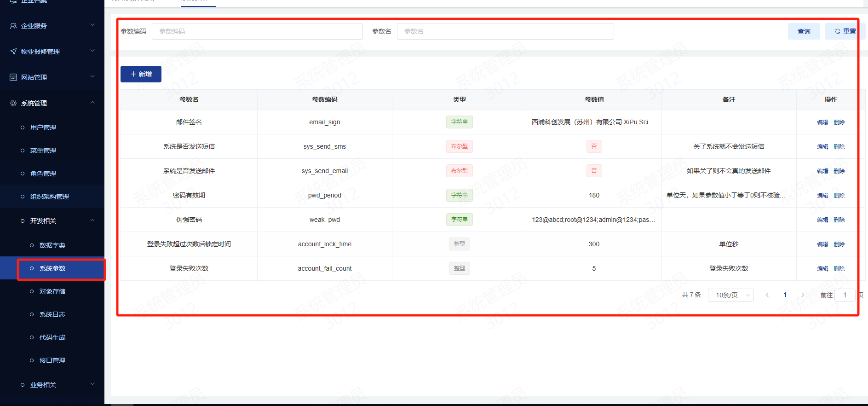This screenshot has height=406, width=868.
Task: Click the plus icon on 新增 button
Action: tap(133, 74)
